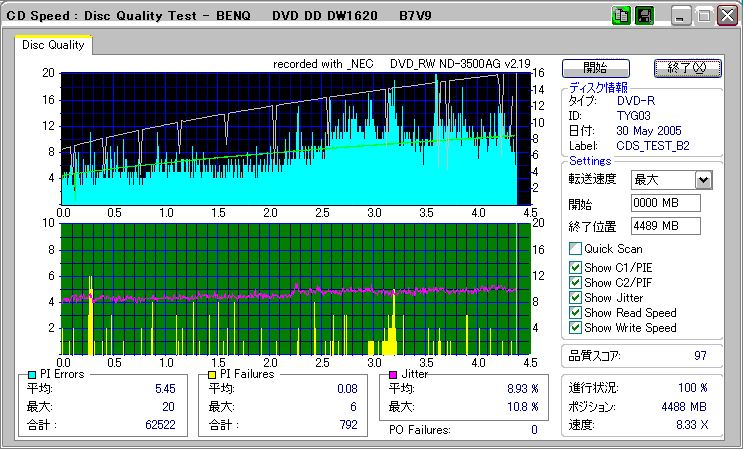Open the 転送速度 speed dropdown arrow

click(703, 180)
